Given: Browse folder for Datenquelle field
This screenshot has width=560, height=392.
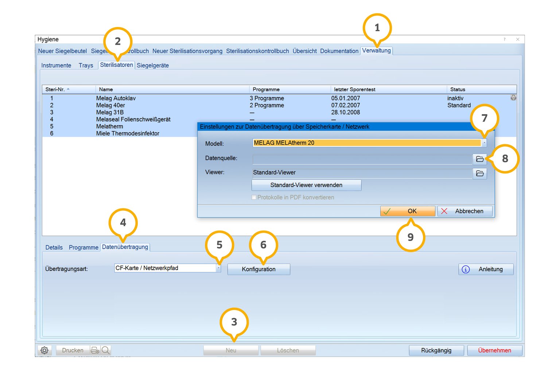Looking at the screenshot, I should coord(480,159).
